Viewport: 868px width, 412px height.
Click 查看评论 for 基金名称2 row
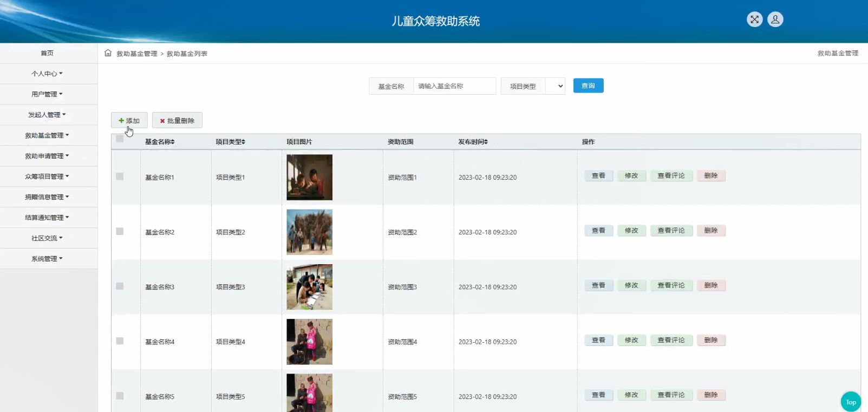[671, 231]
